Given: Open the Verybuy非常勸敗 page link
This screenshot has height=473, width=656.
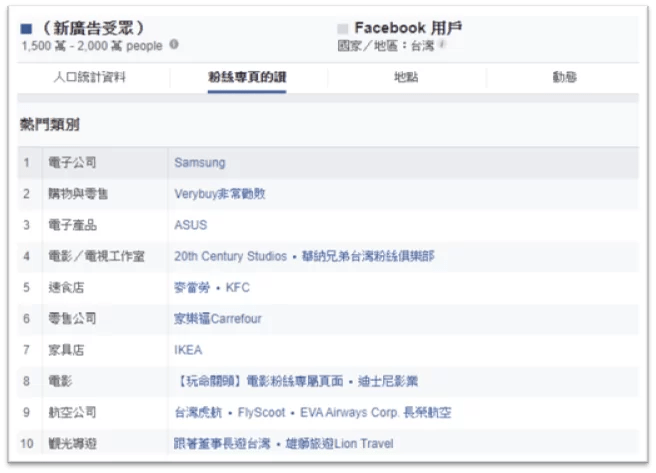Looking at the screenshot, I should [x=220, y=194].
